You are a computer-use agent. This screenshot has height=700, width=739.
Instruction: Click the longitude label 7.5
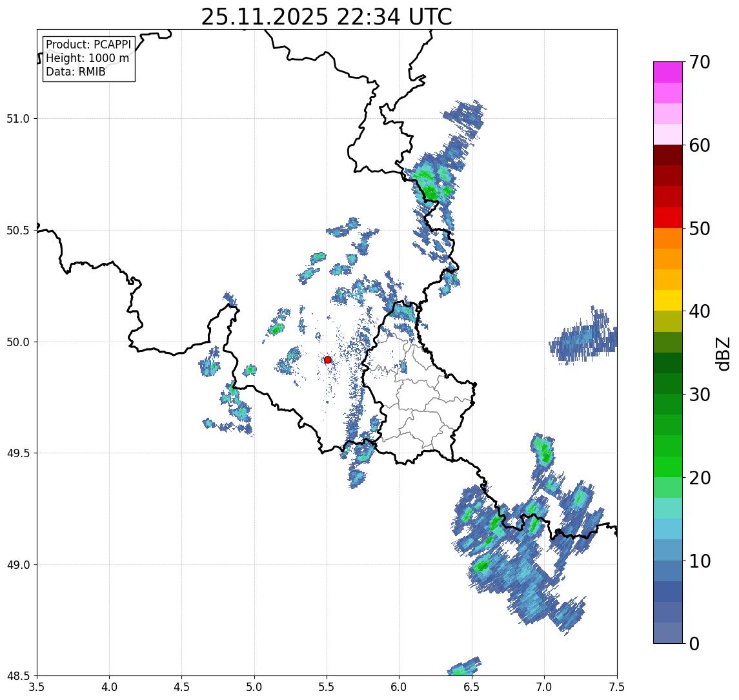(617, 687)
